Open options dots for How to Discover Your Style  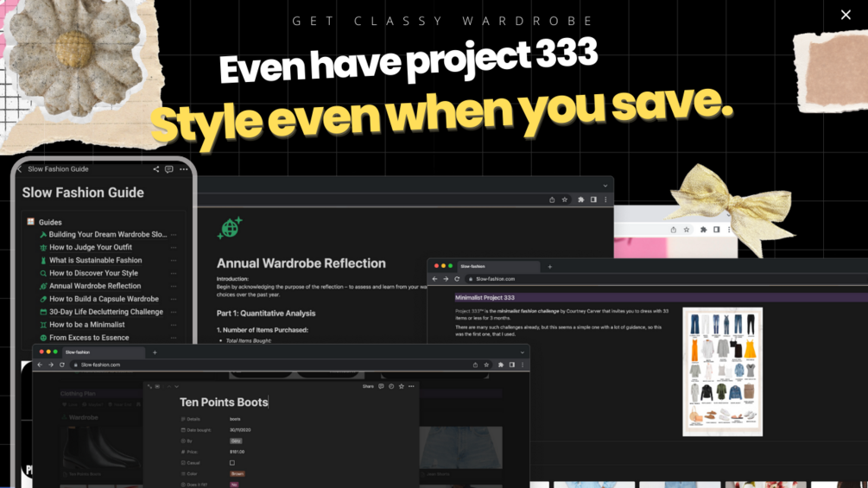point(174,273)
